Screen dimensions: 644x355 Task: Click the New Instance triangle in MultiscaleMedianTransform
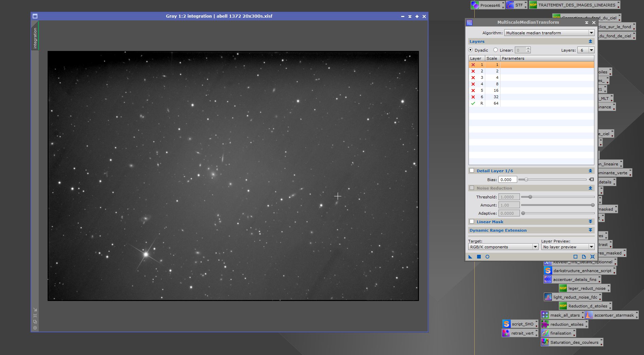point(470,257)
